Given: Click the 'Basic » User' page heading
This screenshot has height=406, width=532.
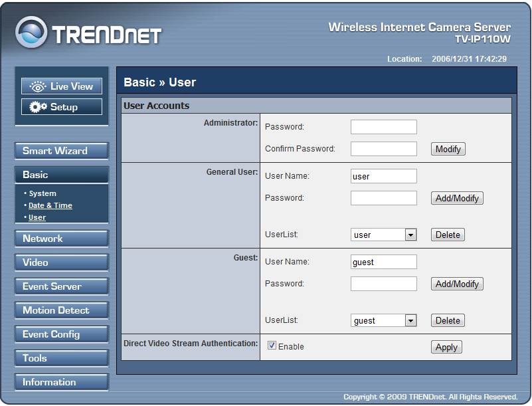Looking at the screenshot, I should (x=160, y=82).
